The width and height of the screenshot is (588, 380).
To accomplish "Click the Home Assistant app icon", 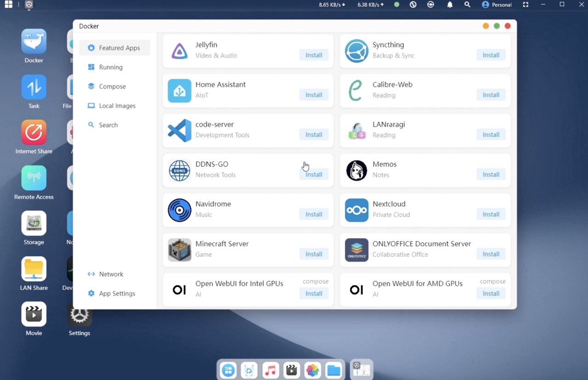I will point(179,91).
